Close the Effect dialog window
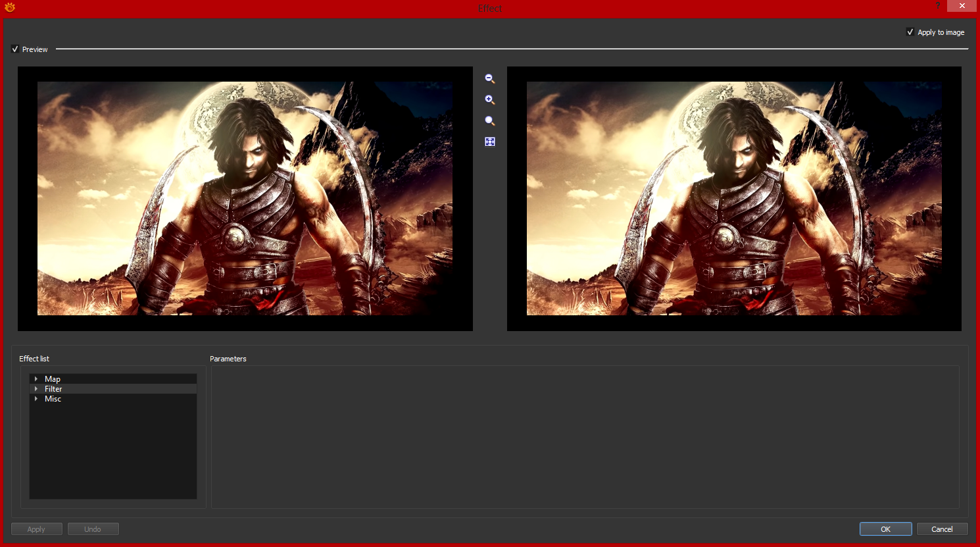This screenshot has width=980, height=547. (962, 6)
